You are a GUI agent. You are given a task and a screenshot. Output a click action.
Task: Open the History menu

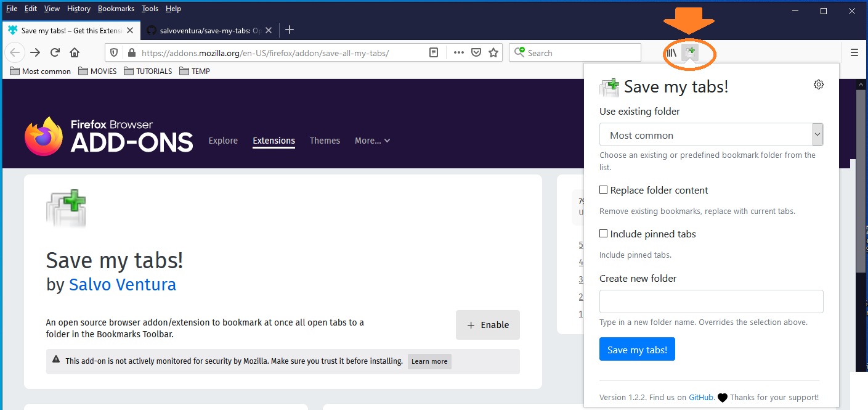[x=78, y=9]
